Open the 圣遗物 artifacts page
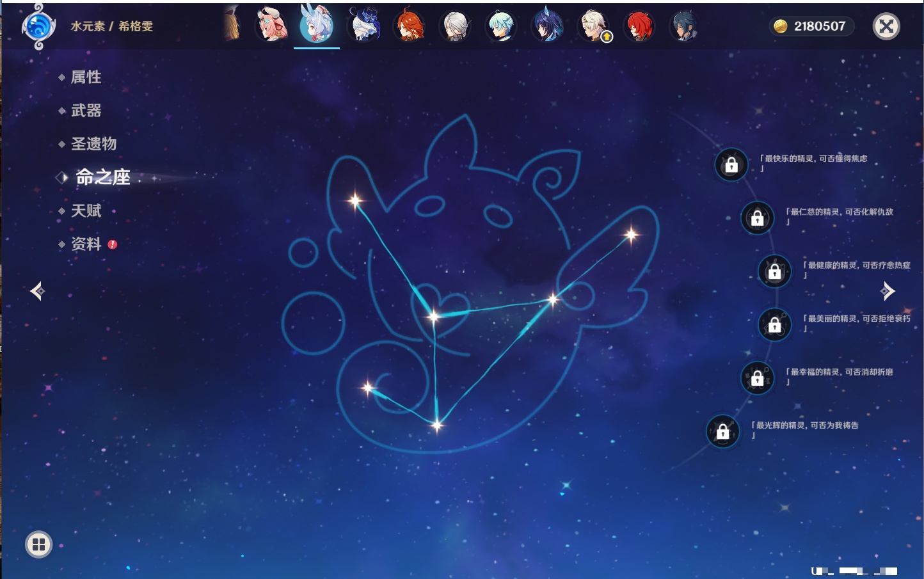Viewport: 924px width, 579px height. point(93,144)
